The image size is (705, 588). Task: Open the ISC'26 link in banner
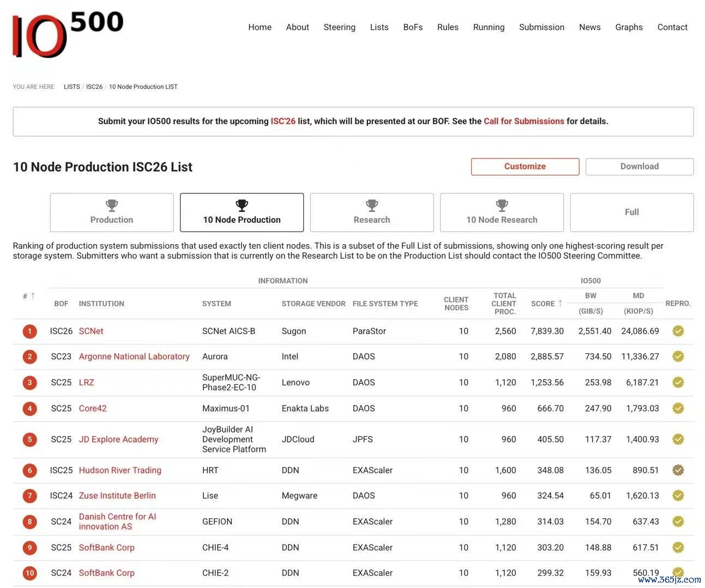(x=283, y=121)
